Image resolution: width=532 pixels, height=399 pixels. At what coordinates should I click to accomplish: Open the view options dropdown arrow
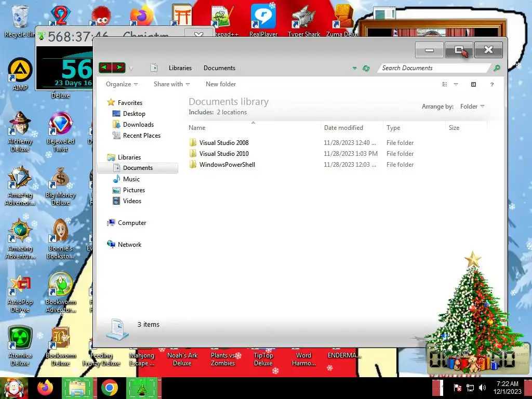click(456, 85)
